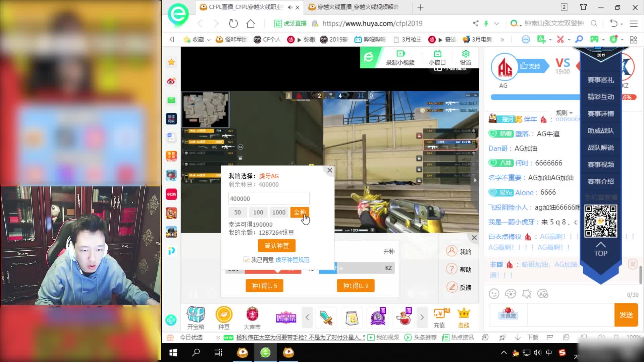This screenshot has height=362, width=644.
Task: Open the browser hamburger menu
Action: [634, 23]
